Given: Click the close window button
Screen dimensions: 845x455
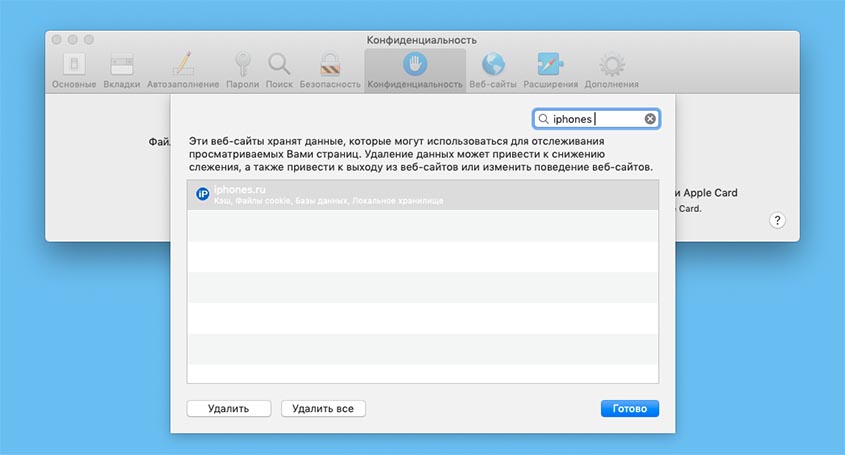Looking at the screenshot, I should coord(57,39).
